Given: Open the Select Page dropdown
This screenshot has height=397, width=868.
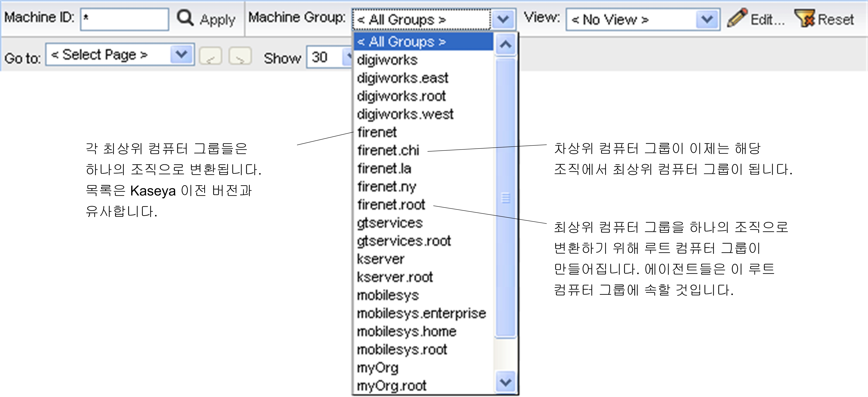Looking at the screenshot, I should point(120,55).
